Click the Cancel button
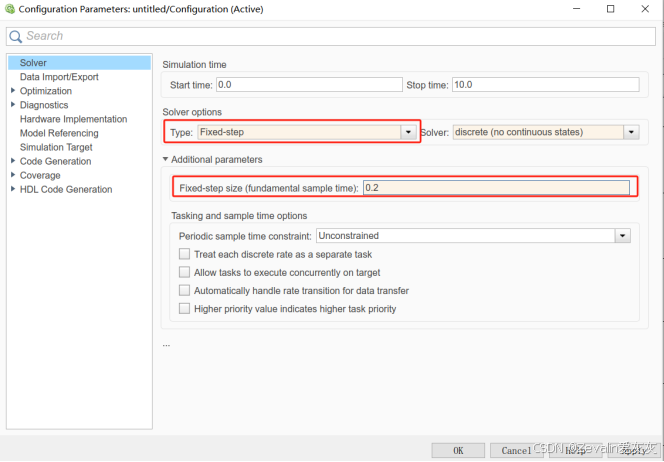 tap(516, 451)
